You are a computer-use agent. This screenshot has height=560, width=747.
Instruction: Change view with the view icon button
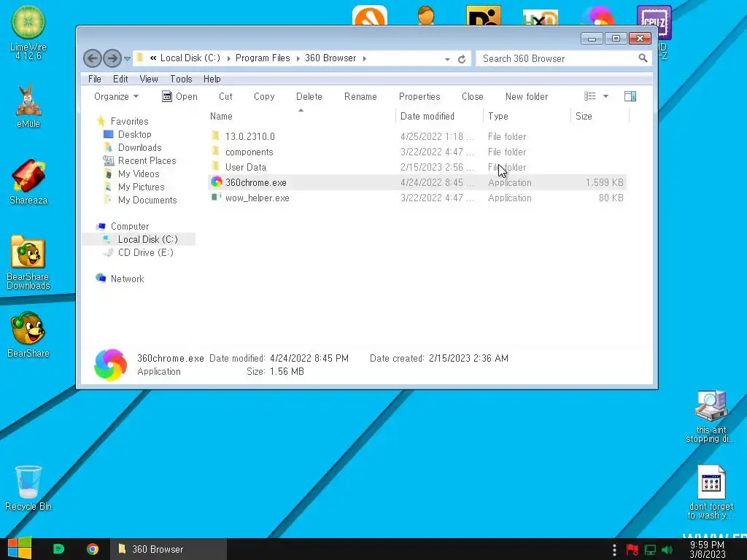pyautogui.click(x=589, y=97)
